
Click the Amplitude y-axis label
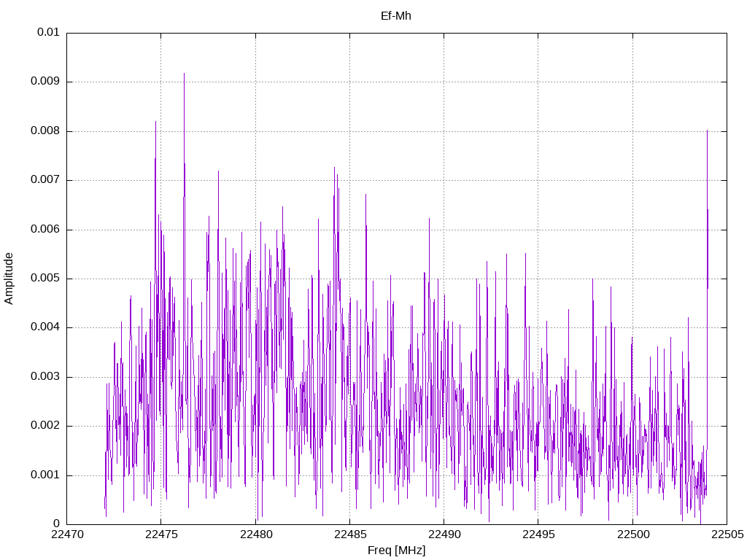[9, 279]
